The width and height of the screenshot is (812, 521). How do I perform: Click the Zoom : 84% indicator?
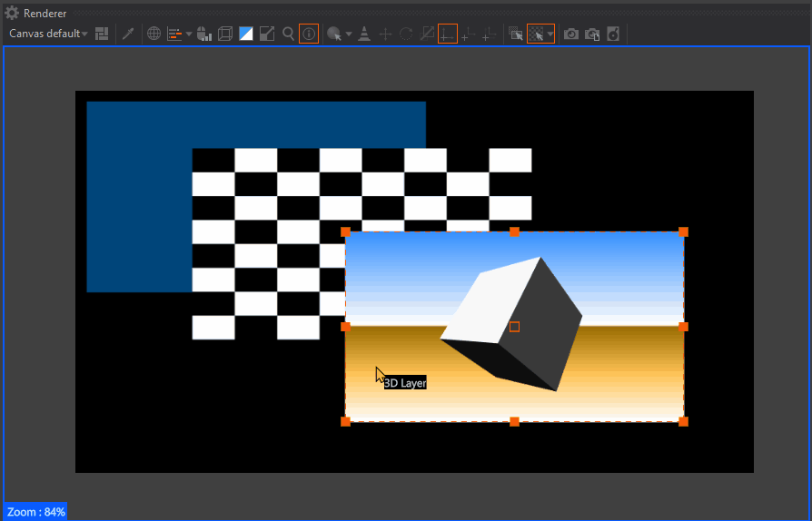point(35,512)
